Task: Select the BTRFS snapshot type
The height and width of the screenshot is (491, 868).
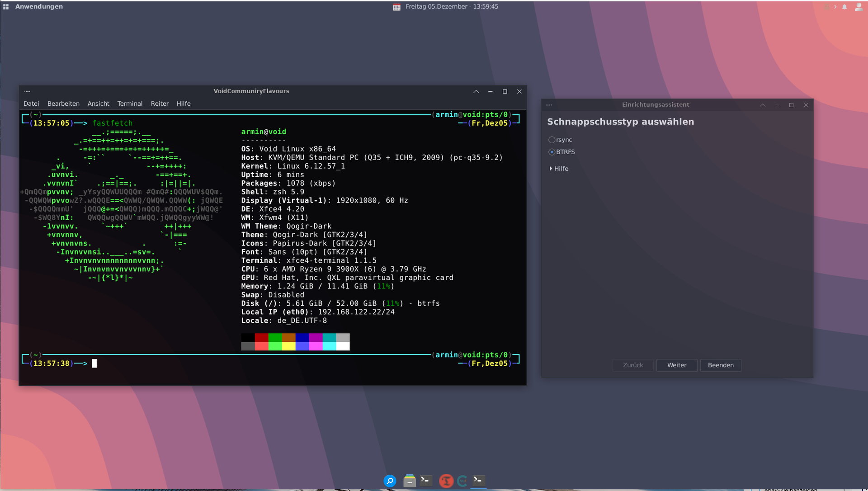Action: pyautogui.click(x=552, y=152)
